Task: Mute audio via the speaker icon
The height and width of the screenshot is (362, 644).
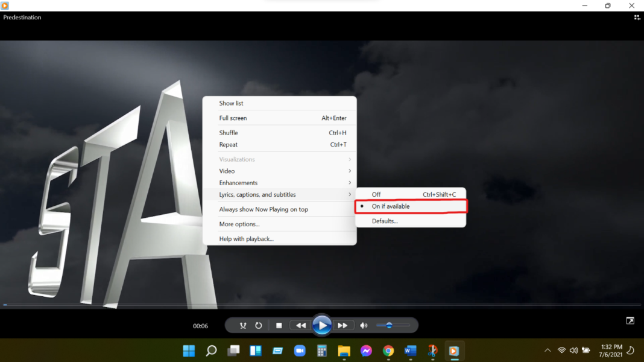Action: [x=364, y=325]
